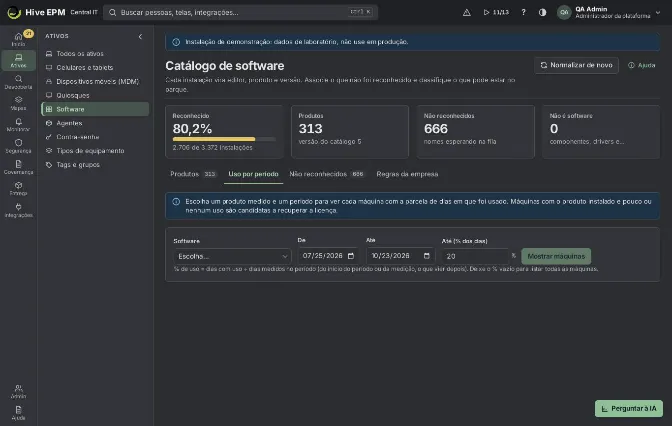Image resolution: width=672 pixels, height=426 pixels.
Task: Open the Admin rail icon
Action: pyautogui.click(x=18, y=391)
